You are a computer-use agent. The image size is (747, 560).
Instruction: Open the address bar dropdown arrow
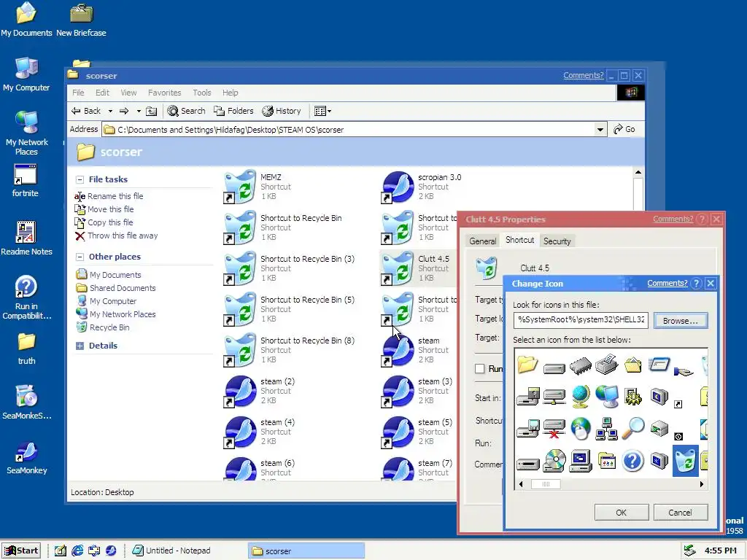point(600,130)
